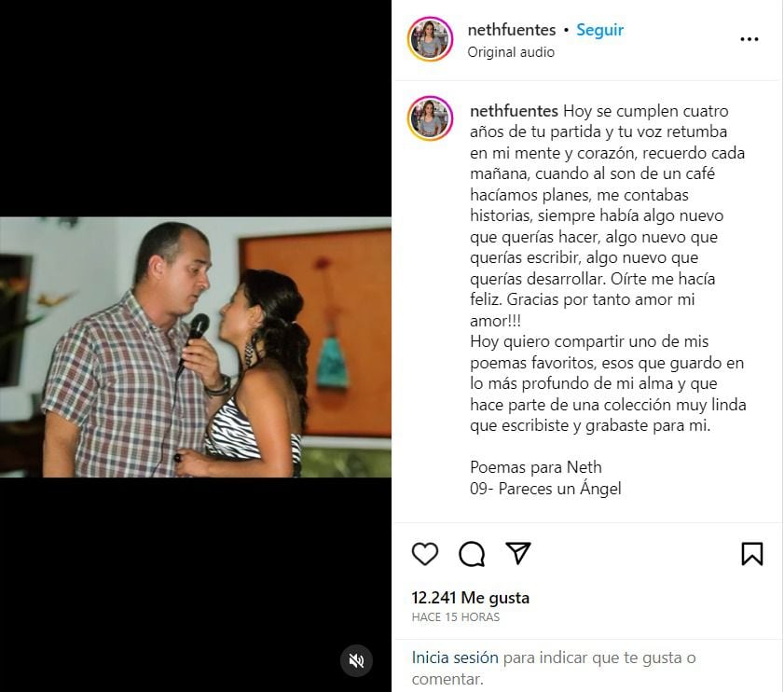The image size is (784, 692).
Task: Open comments with the speech bubble icon
Action: [472, 554]
